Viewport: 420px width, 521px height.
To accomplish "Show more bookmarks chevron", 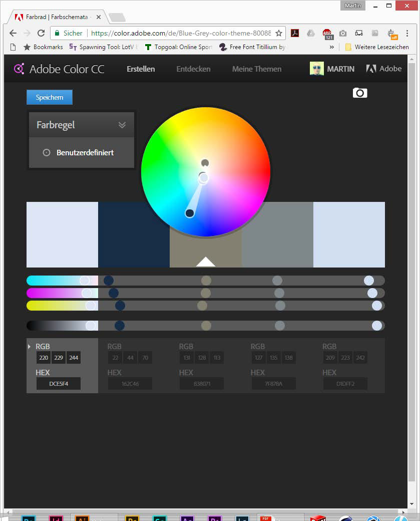I will 332,47.
